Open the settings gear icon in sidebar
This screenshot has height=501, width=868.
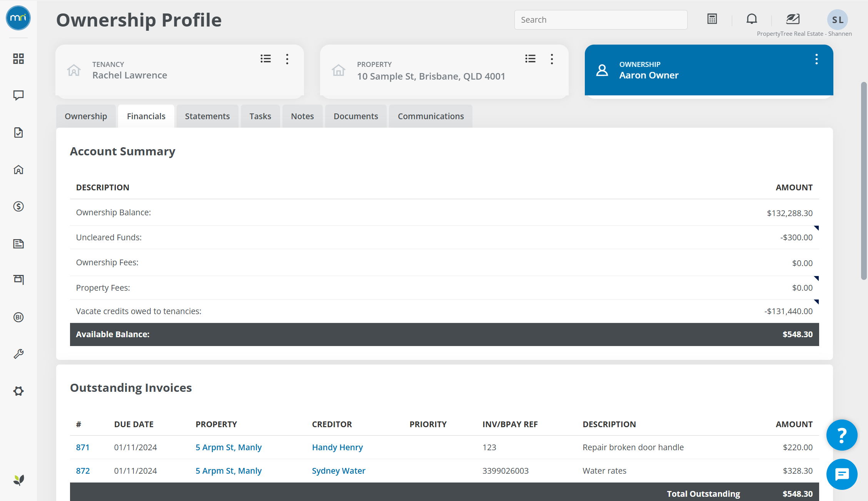tap(18, 391)
